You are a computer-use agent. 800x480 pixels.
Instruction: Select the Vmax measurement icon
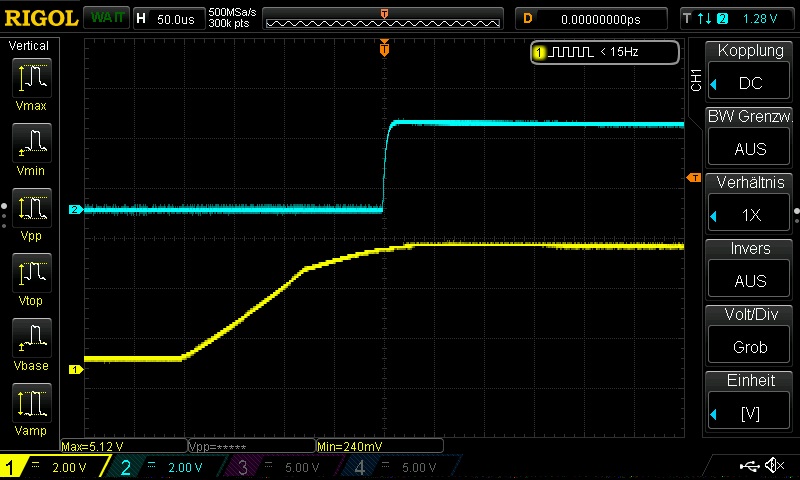tap(32, 78)
